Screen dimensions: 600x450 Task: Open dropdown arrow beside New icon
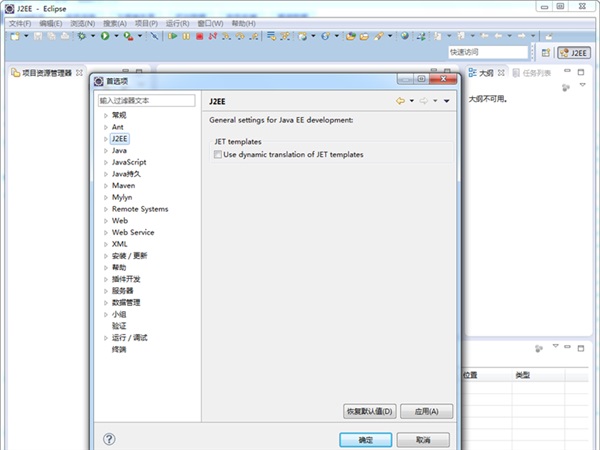[26, 36]
